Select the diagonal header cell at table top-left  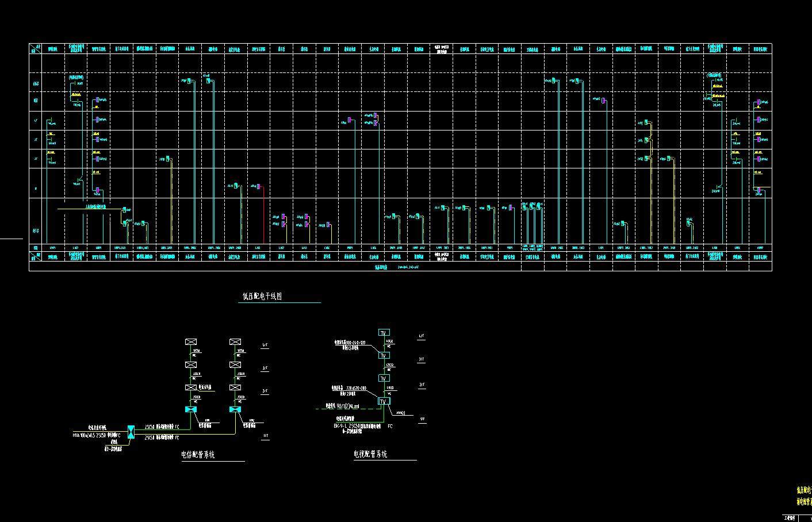[36, 49]
